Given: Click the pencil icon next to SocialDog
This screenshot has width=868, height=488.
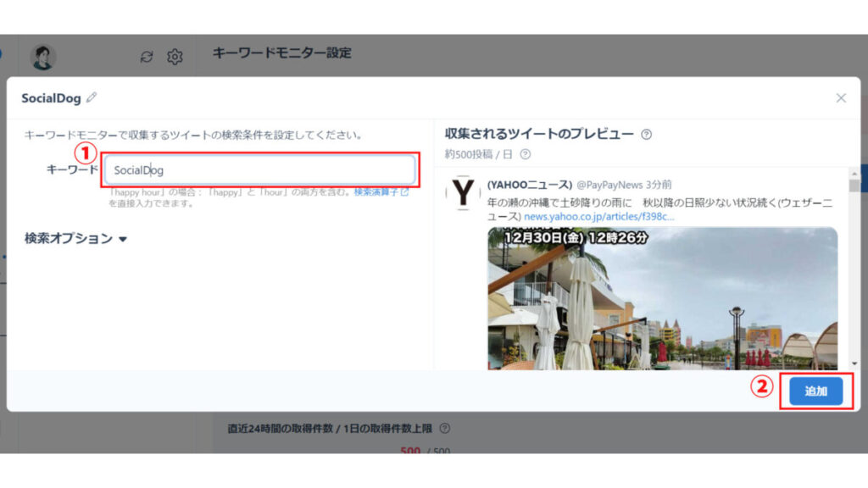Looking at the screenshot, I should coord(92,98).
